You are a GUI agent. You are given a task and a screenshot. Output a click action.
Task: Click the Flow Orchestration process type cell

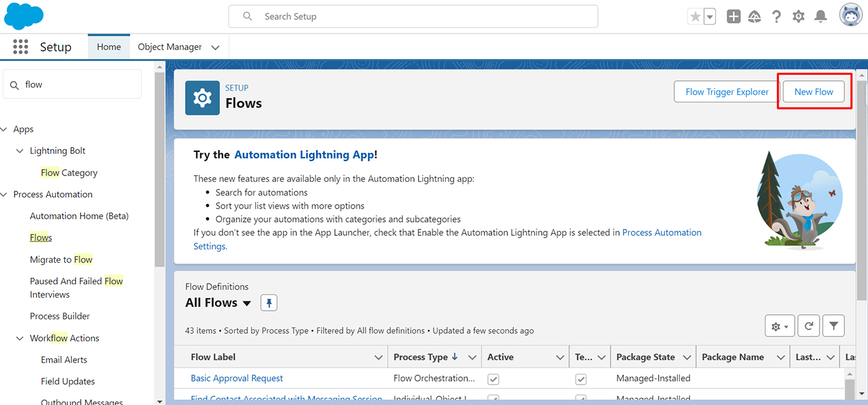[434, 378]
